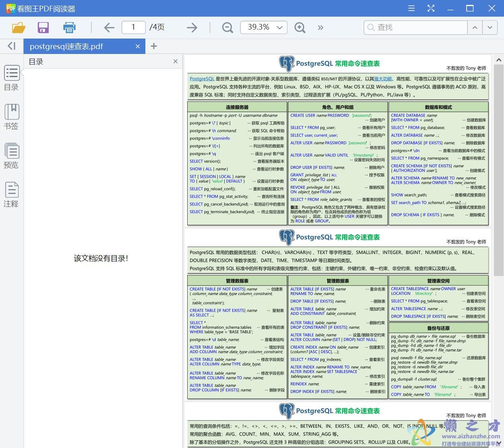The height and width of the screenshot is (448, 504).
Task: Toggle fullscreen mode in title bar
Action: click(431, 9)
